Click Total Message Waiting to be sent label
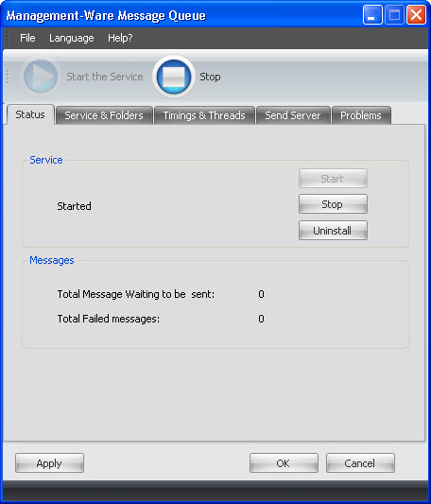431x504 pixels. pos(135,294)
